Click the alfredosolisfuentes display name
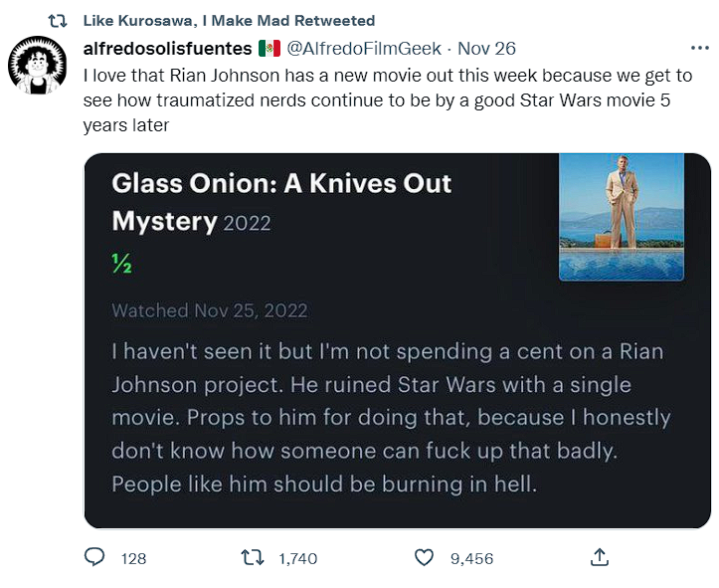This screenshot has height=588, width=719. point(167,49)
